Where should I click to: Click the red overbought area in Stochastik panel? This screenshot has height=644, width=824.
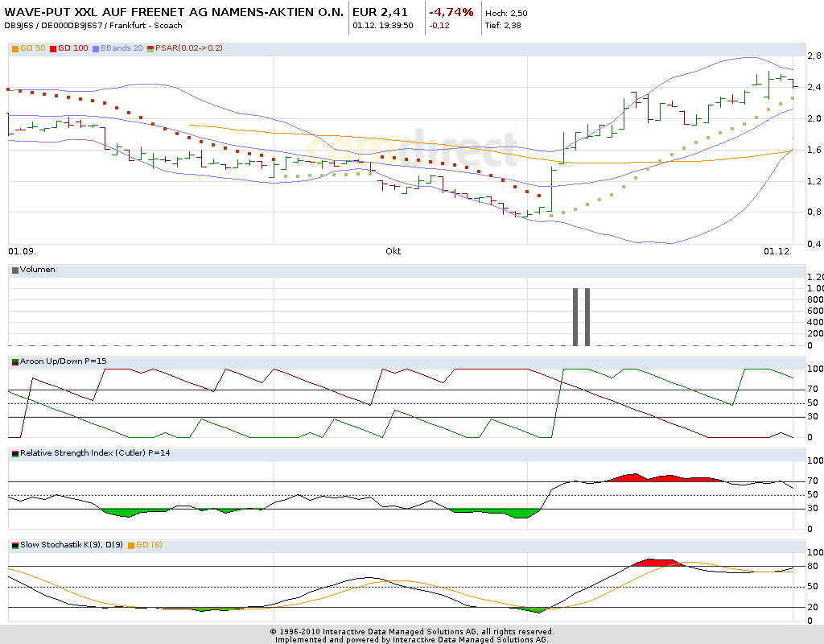[658, 563]
